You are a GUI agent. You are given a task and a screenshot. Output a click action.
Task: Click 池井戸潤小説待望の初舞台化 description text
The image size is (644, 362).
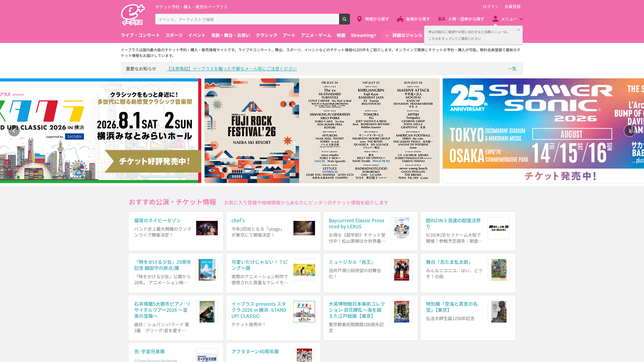pos(355,274)
